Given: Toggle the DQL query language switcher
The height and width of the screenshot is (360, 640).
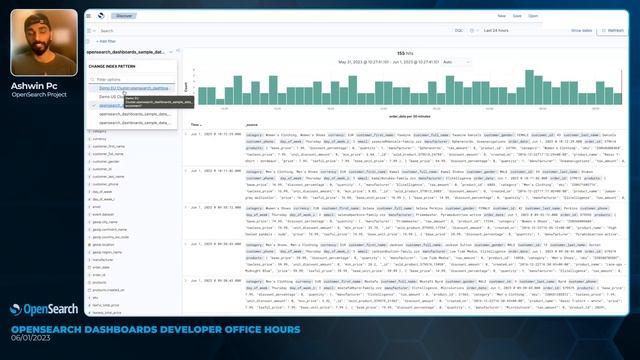Looking at the screenshot, I should [x=458, y=31].
